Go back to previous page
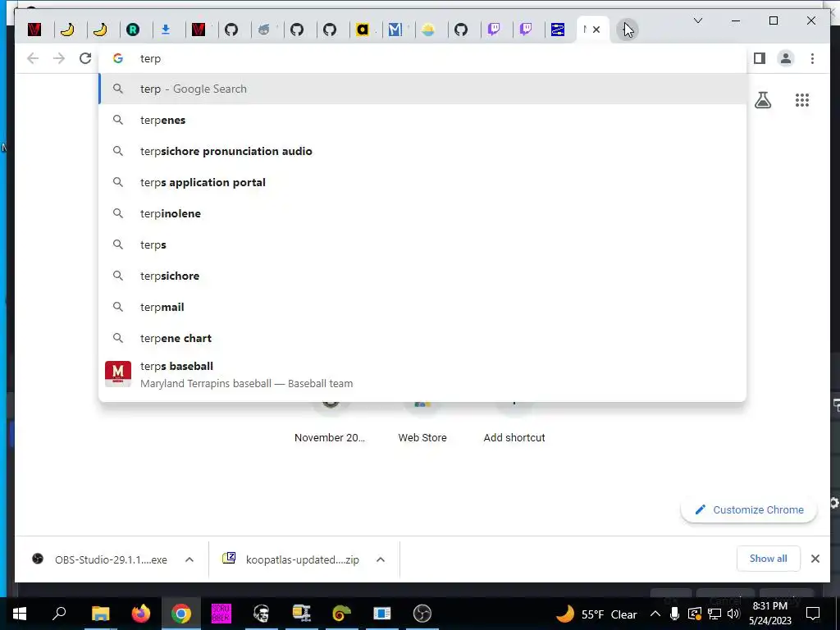 point(33,58)
